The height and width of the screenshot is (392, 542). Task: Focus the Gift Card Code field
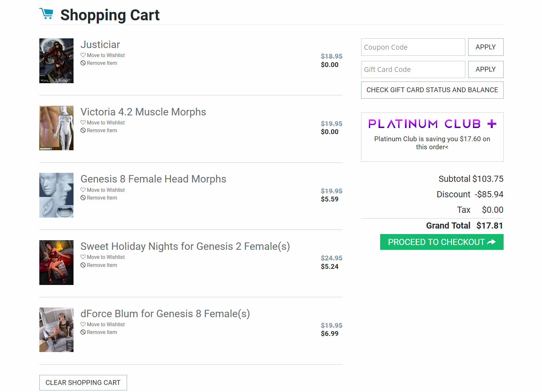click(413, 69)
